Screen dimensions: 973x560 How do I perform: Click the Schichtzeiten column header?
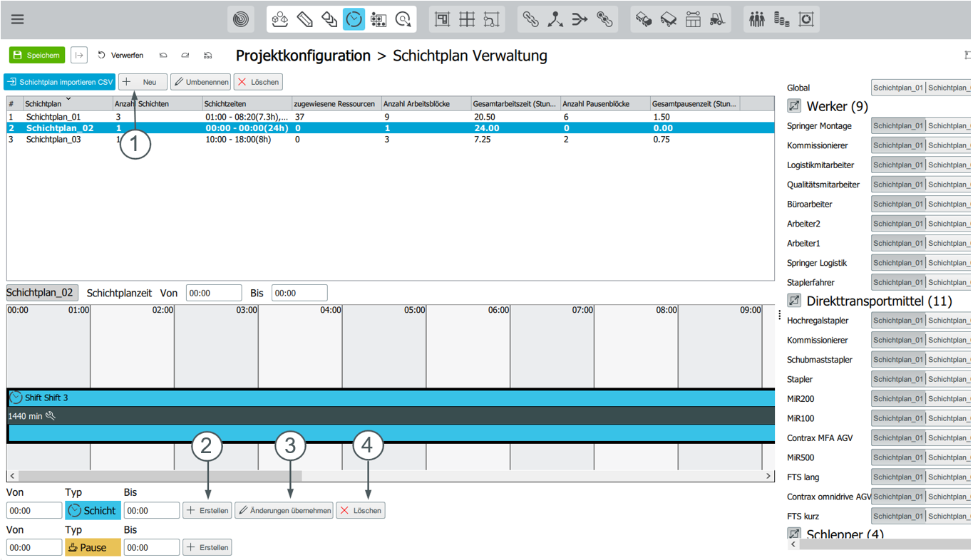247,104
